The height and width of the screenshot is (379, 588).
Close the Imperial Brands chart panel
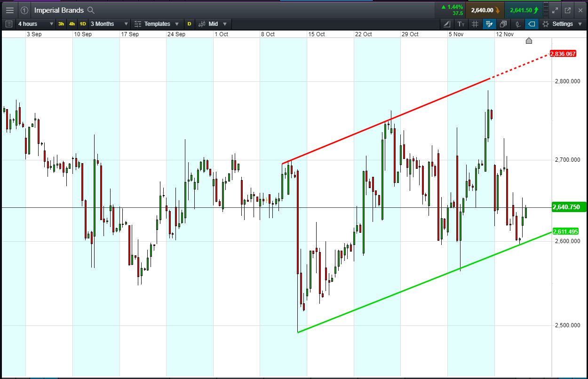click(x=580, y=10)
